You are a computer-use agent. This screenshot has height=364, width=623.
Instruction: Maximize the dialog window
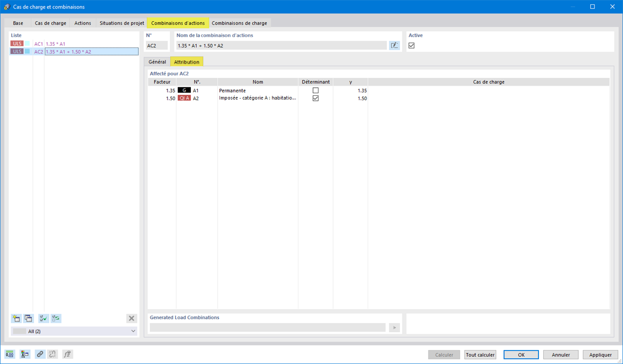pos(592,7)
